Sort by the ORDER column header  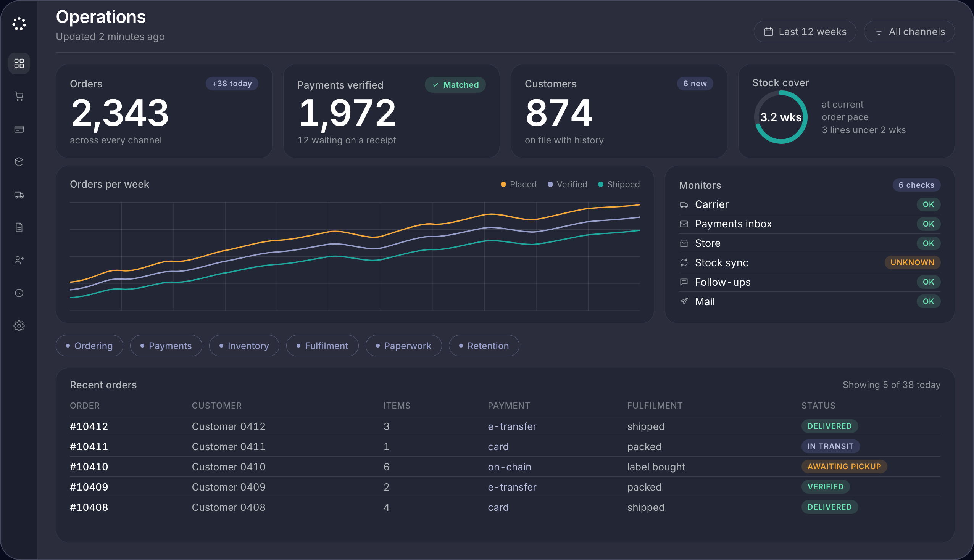click(x=85, y=406)
